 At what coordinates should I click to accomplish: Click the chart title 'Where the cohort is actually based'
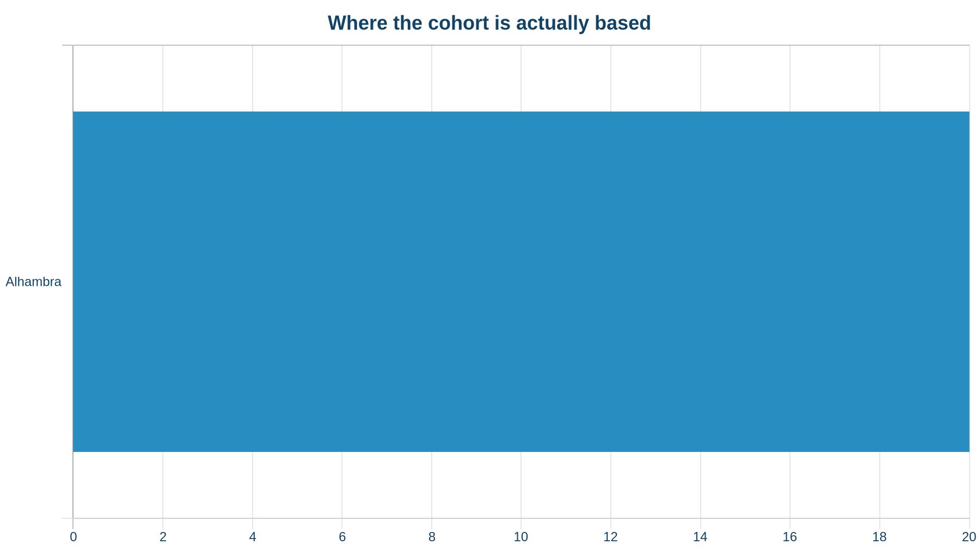(x=489, y=23)
